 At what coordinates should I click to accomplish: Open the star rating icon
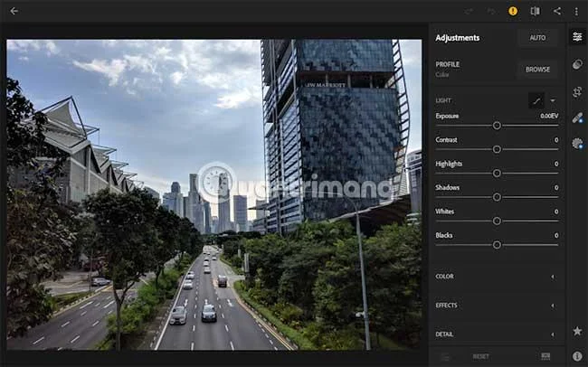click(x=577, y=331)
